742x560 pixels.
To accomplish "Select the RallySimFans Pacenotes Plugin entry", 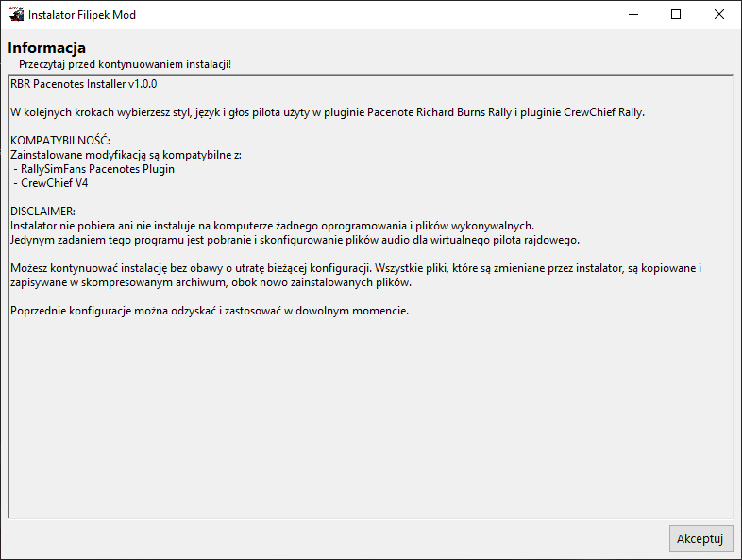I will click(96, 169).
